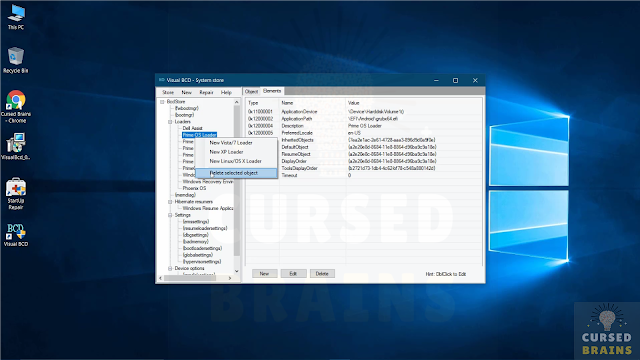Click the tree scroll-down arrow
The image size is (640, 360).
[237, 271]
